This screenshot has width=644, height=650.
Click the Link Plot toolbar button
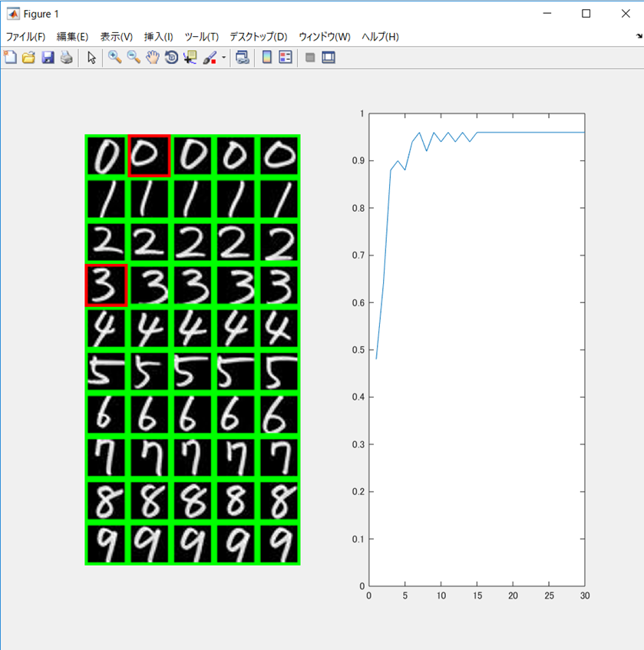(243, 58)
